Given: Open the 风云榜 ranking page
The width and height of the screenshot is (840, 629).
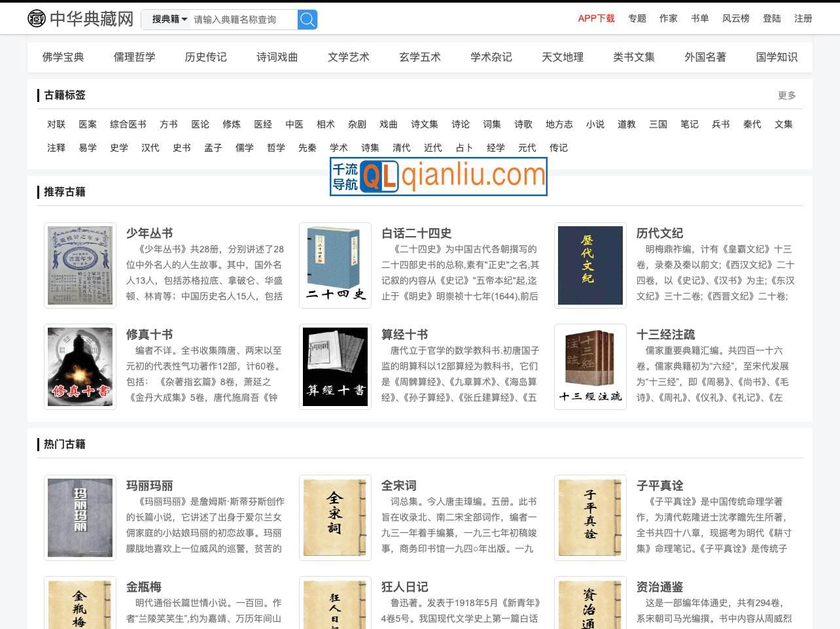Looking at the screenshot, I should point(735,18).
